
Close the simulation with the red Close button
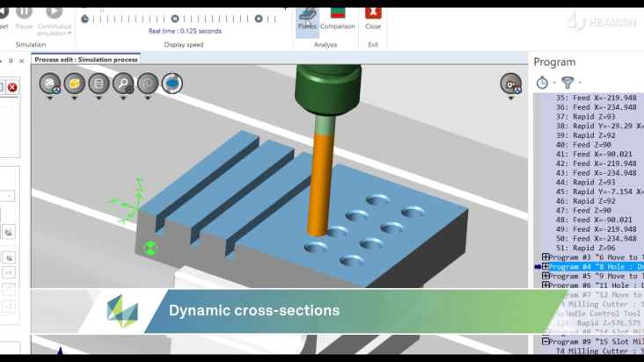pyautogui.click(x=373, y=16)
